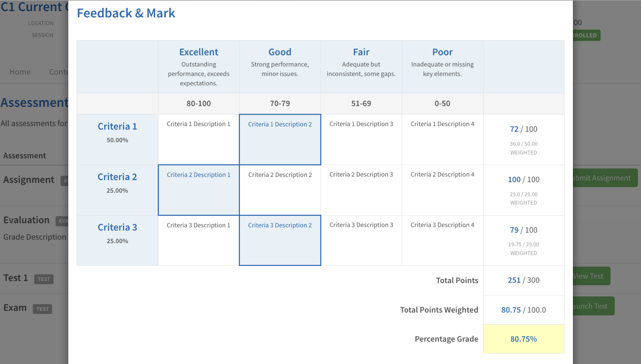Click the yellow Percentage Grade 80.75% box

pyautogui.click(x=523, y=339)
